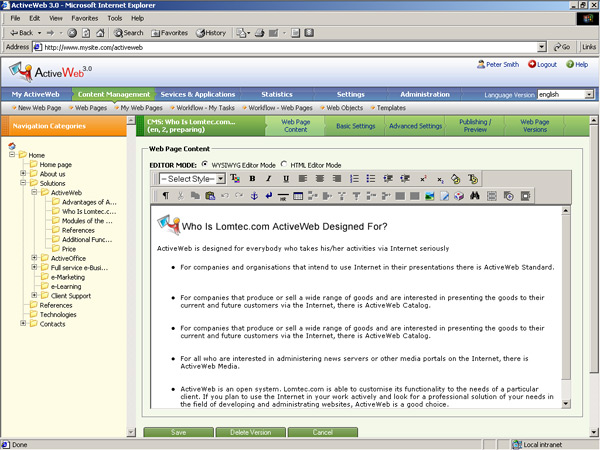Click the browser Search toolbar button
Screen dimensions: 600x450
coord(129,33)
